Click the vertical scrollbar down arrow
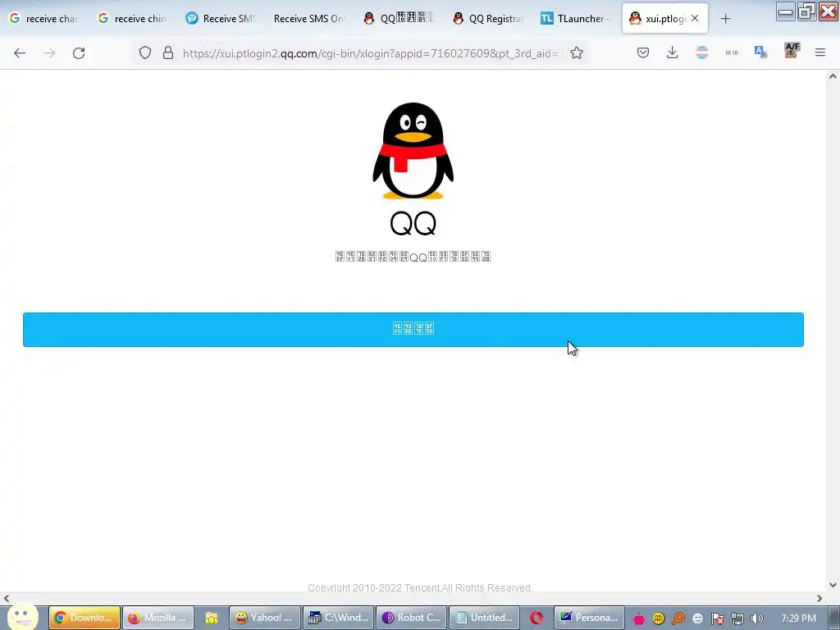This screenshot has width=840, height=630. tap(833, 585)
